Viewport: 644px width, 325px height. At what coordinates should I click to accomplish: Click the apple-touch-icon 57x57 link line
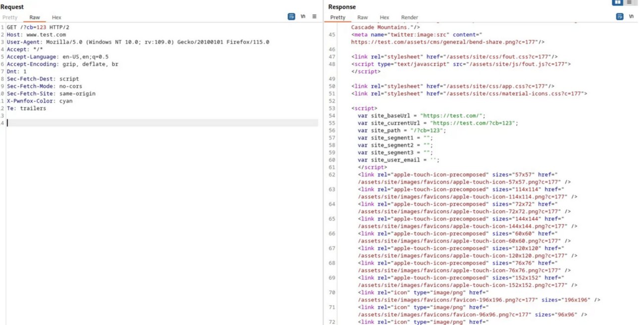pos(458,175)
